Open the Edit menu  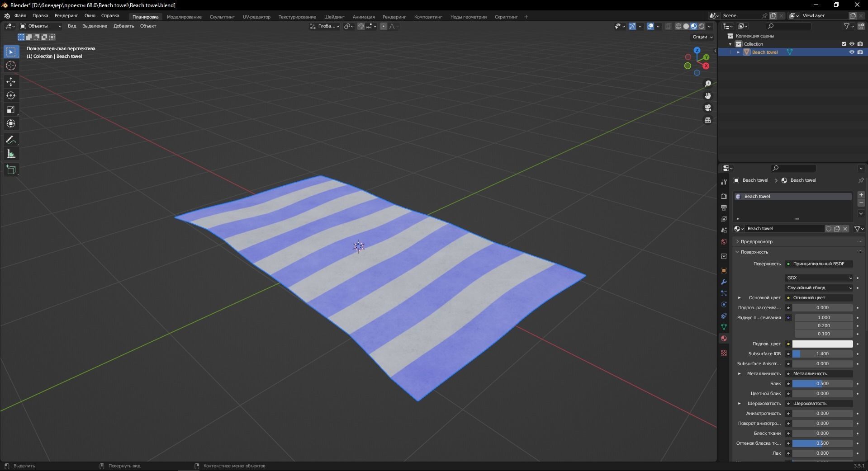(40, 16)
